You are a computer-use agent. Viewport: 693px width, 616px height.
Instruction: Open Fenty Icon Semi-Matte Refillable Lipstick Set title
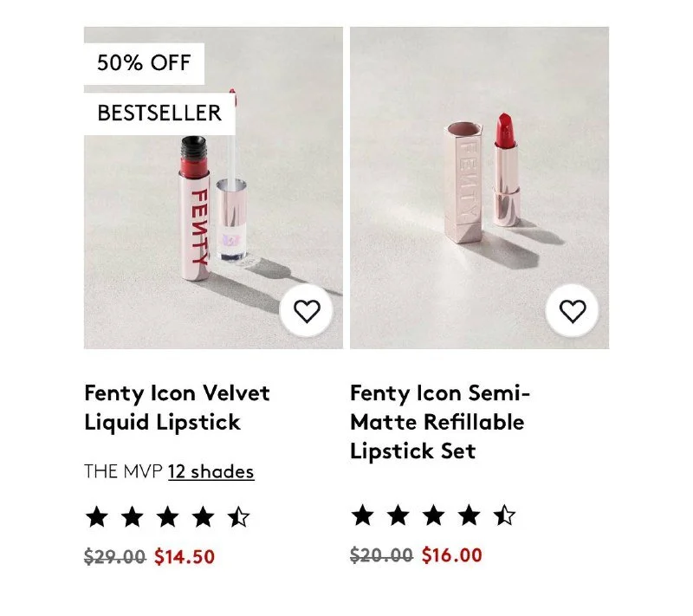point(440,422)
